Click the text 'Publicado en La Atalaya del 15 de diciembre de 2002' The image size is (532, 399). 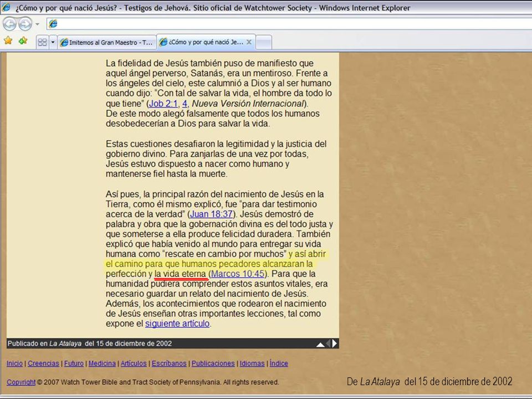coord(90,344)
